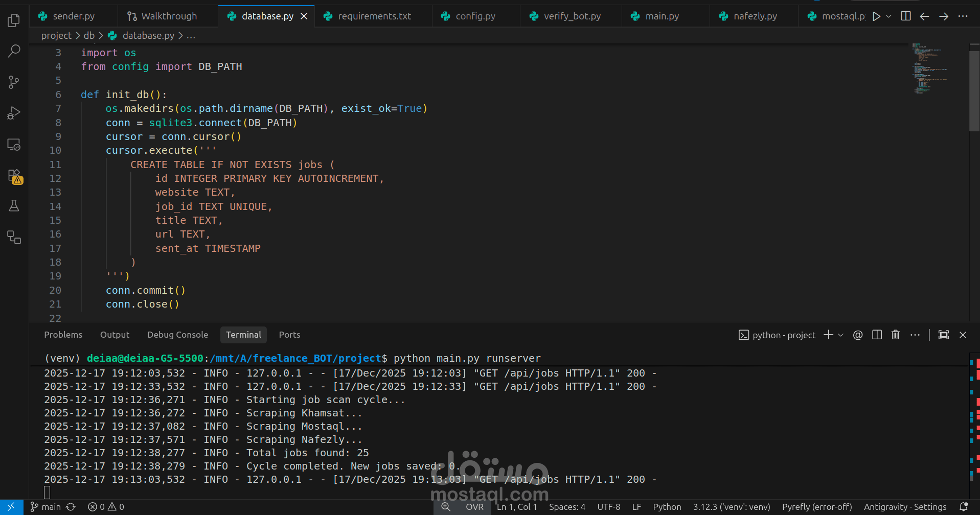Click the code minimap

(930, 68)
